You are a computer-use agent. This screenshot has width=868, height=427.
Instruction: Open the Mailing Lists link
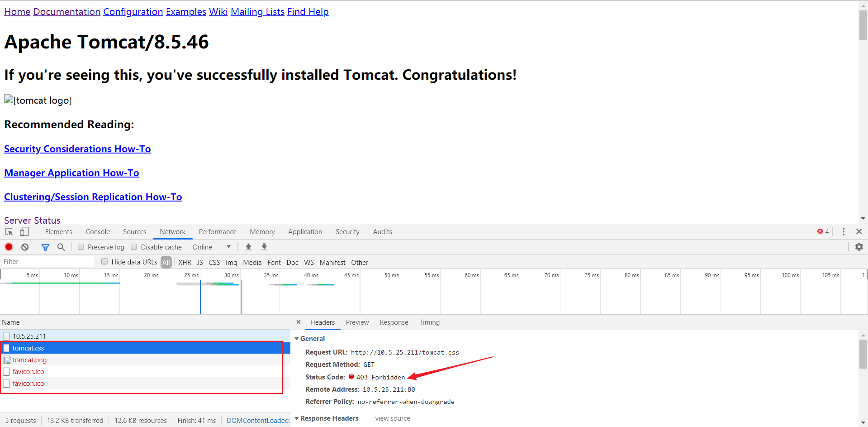point(257,12)
